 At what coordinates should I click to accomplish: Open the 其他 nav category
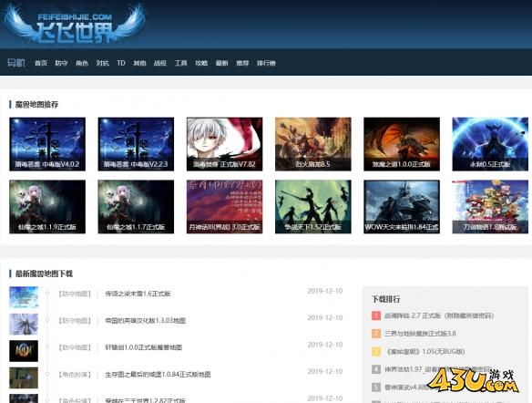pos(139,63)
